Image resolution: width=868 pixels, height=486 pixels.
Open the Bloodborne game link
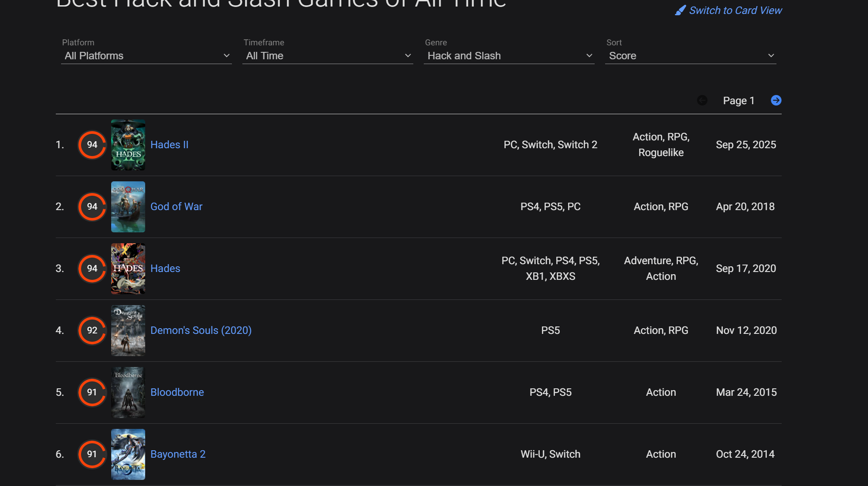point(177,392)
